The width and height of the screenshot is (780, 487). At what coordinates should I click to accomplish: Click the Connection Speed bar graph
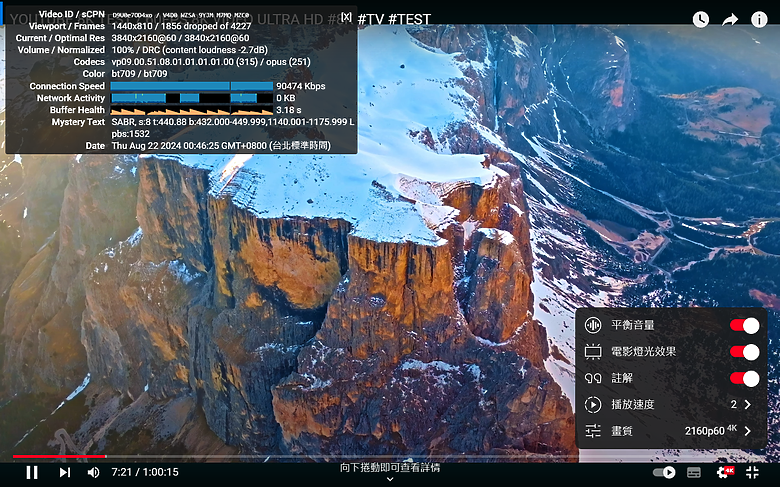coord(192,86)
